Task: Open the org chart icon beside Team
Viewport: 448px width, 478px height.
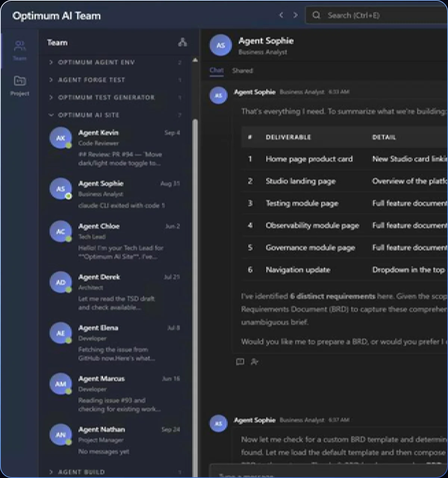Action: click(183, 42)
